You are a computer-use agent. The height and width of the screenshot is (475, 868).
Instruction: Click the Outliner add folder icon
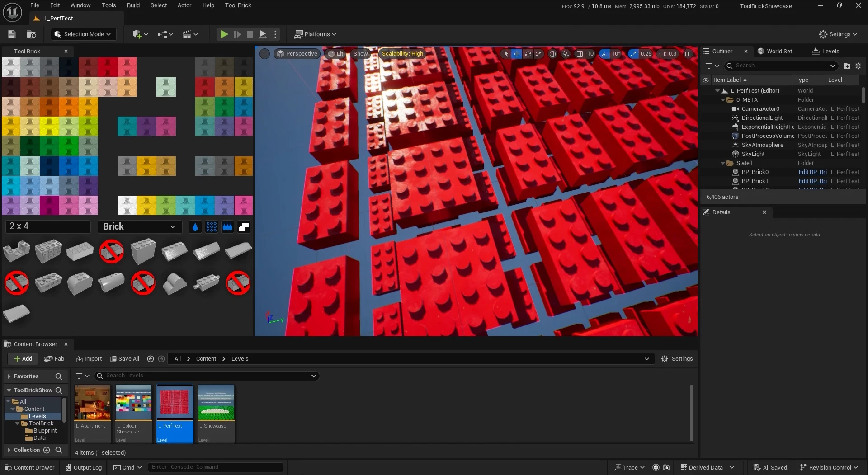[847, 66]
